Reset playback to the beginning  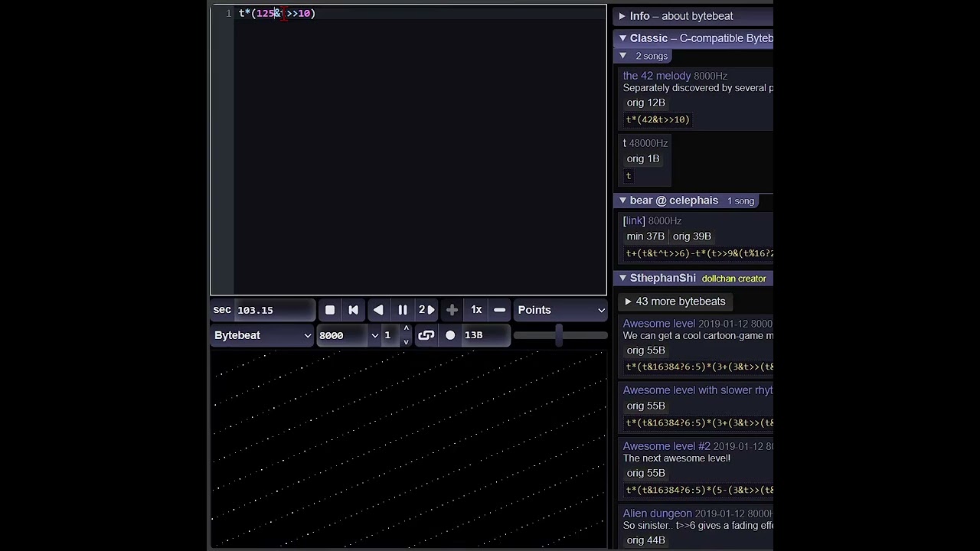[354, 310]
